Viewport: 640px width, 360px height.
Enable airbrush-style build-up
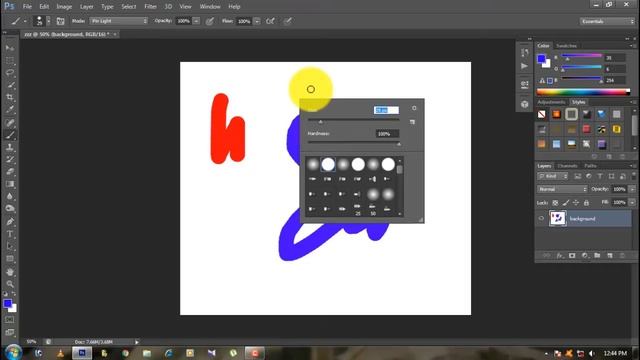coord(270,21)
